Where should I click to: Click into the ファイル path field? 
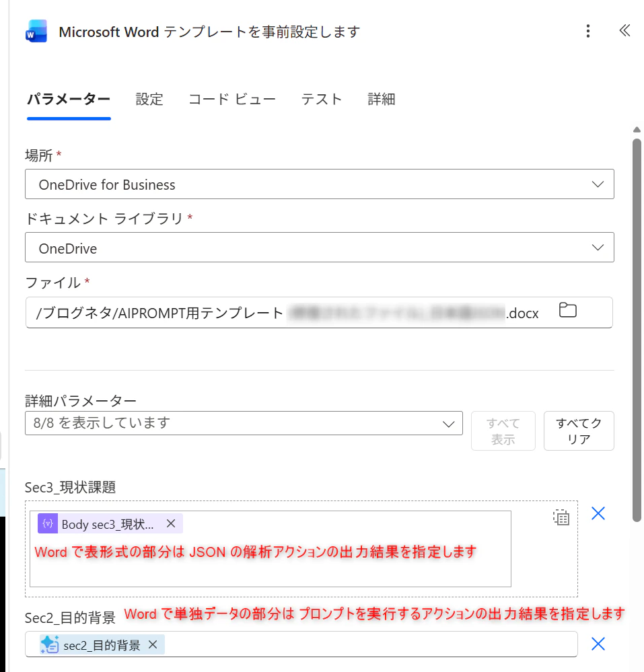[x=319, y=312]
